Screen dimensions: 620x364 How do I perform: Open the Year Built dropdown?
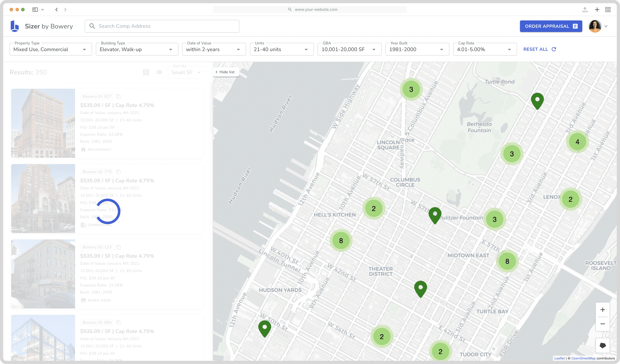tap(417, 49)
